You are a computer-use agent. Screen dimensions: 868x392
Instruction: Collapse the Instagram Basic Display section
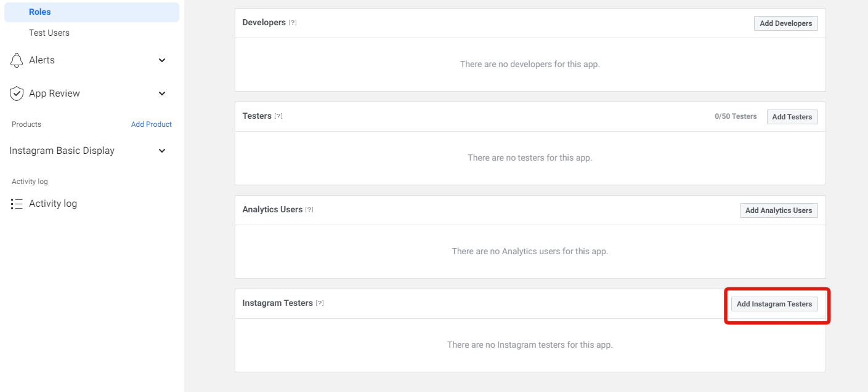pyautogui.click(x=161, y=150)
